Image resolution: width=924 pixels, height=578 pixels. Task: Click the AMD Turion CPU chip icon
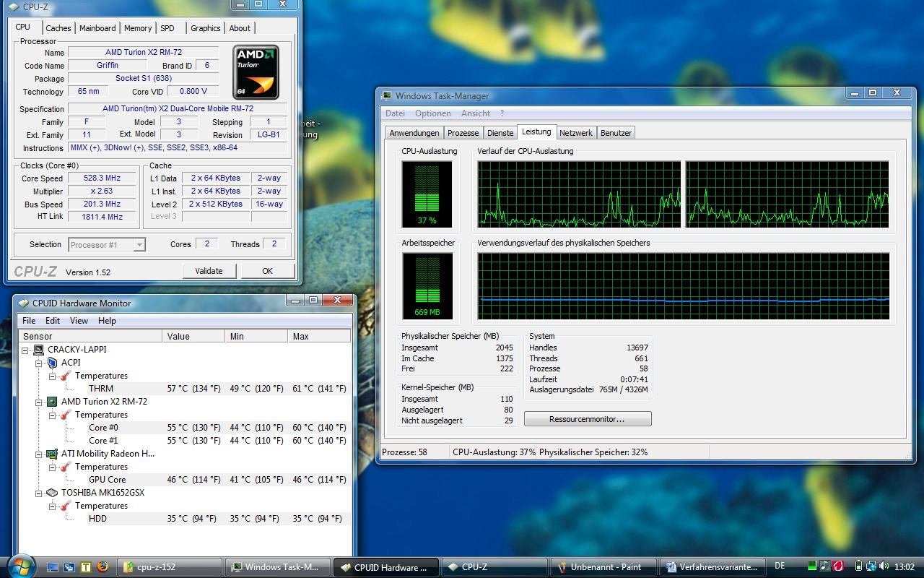tap(52, 402)
